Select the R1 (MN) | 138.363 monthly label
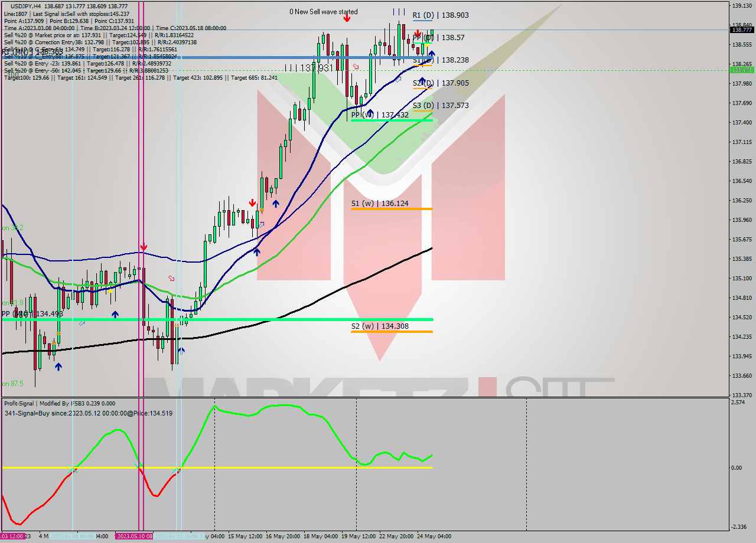Image resolution: width=756 pixels, height=543 pixels. coord(32,52)
